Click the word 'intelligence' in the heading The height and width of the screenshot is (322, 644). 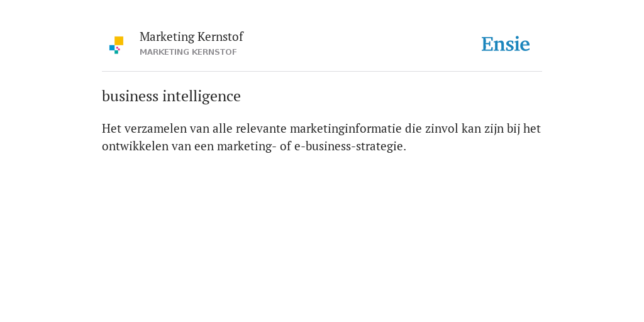tap(202, 96)
